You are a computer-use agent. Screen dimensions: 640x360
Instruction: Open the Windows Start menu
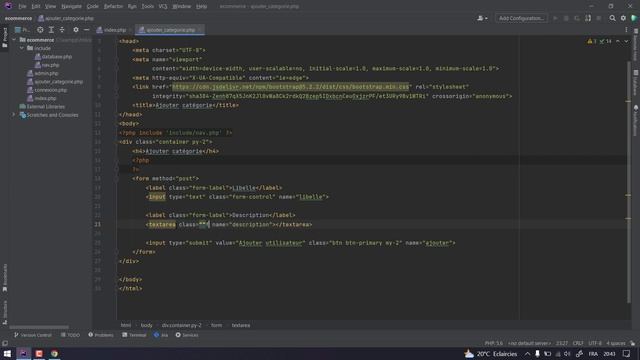(7, 353)
